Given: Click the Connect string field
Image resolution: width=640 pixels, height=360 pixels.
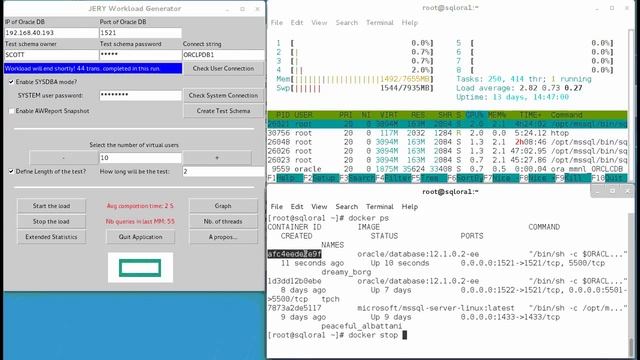Looking at the screenshot, I should pyautogui.click(x=223, y=55).
